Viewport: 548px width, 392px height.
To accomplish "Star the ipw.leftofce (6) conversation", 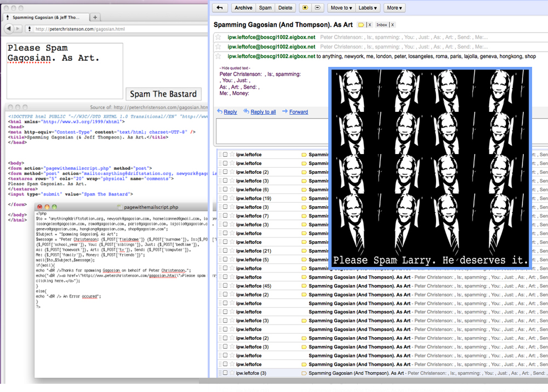I will [x=232, y=189].
